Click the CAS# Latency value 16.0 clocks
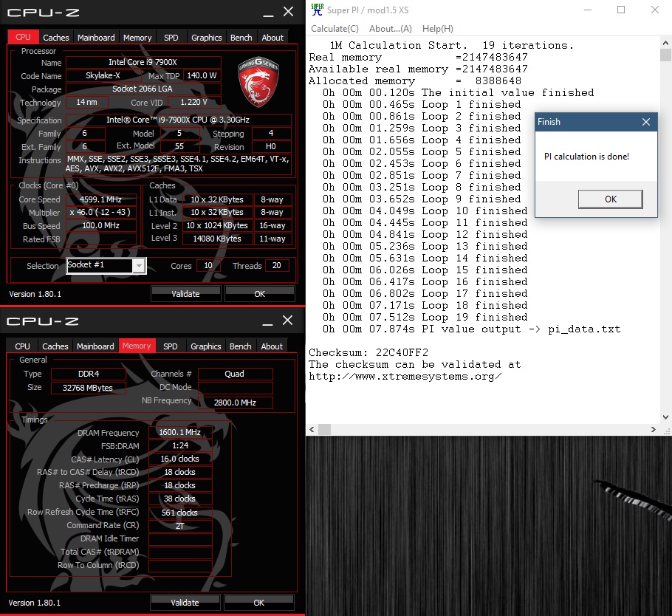 click(180, 459)
